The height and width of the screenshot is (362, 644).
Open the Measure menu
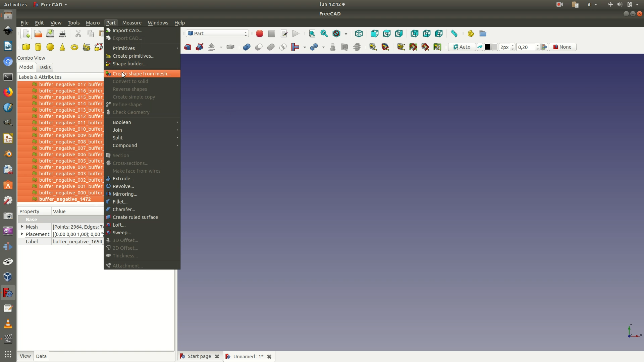coord(132,23)
